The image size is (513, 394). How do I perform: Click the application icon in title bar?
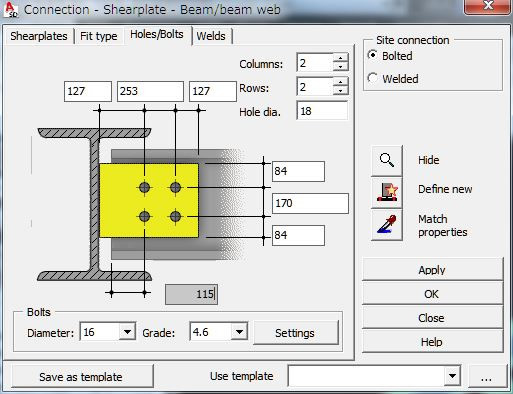(11, 10)
